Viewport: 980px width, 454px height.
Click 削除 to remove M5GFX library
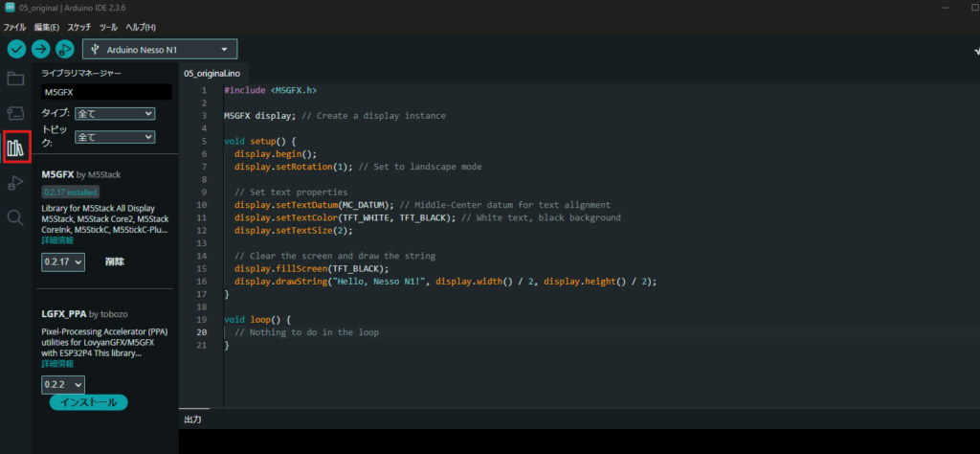click(114, 261)
